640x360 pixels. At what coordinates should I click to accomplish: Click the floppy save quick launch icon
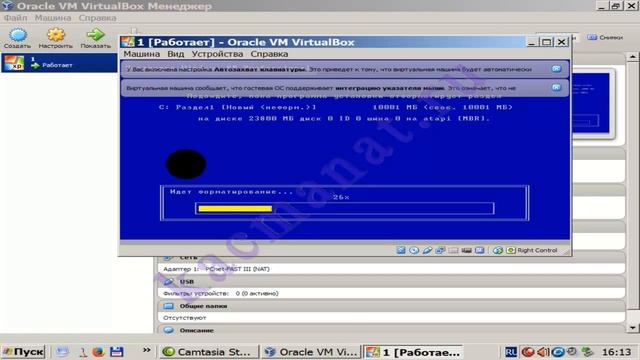117,352
